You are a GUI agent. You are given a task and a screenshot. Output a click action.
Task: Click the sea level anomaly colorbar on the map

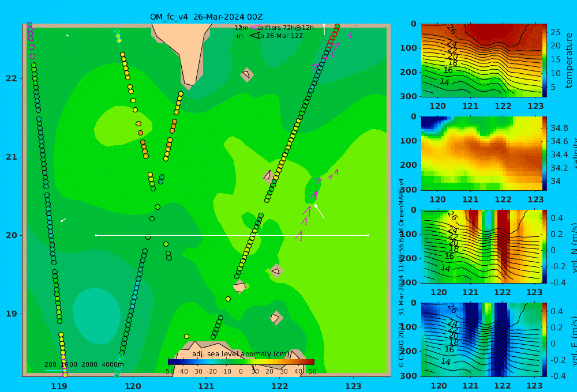click(241, 362)
